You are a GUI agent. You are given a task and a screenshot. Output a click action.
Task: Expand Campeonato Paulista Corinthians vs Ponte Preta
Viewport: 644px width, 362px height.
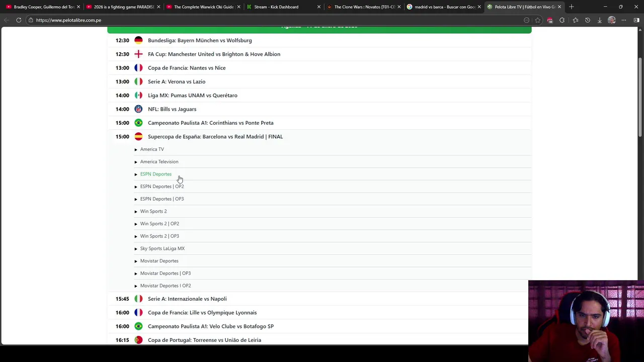[319, 123]
